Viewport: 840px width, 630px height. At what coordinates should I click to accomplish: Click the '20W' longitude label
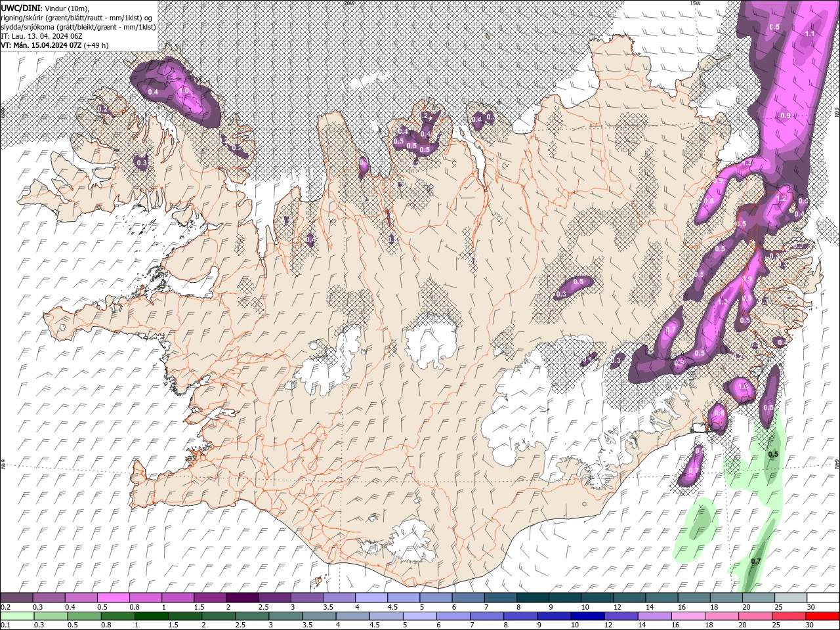[x=348, y=3]
